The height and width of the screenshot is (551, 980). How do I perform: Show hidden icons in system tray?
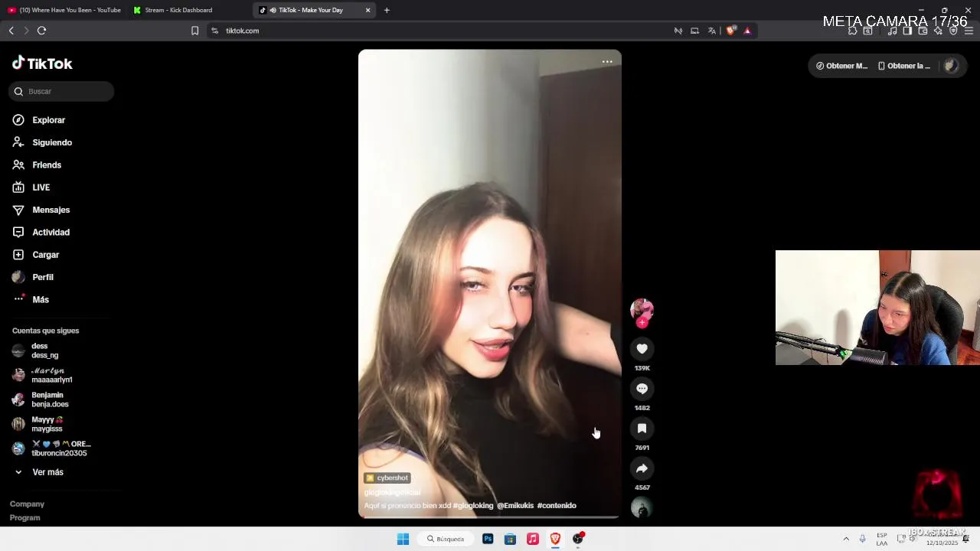(846, 539)
